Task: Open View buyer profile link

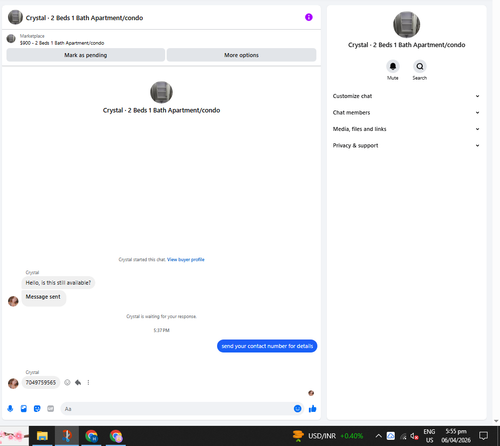Action: click(x=186, y=259)
